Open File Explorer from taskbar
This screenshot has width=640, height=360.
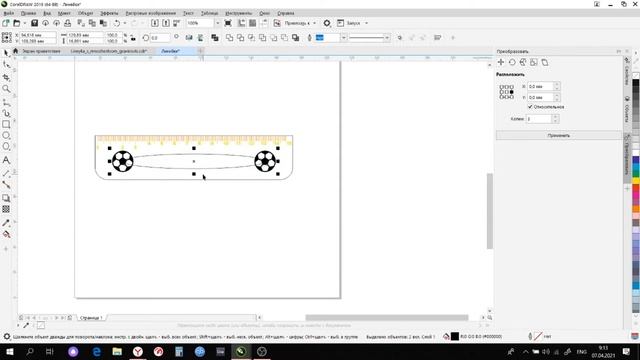(x=117, y=351)
